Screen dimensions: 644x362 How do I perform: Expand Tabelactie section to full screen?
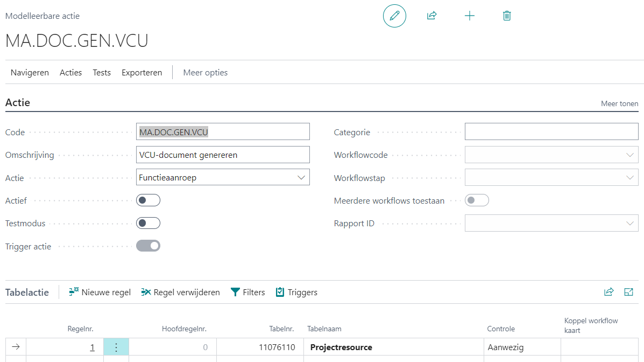coord(628,292)
